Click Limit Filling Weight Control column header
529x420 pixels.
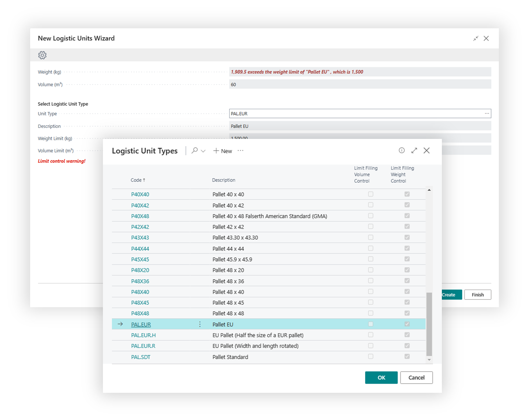click(402, 175)
